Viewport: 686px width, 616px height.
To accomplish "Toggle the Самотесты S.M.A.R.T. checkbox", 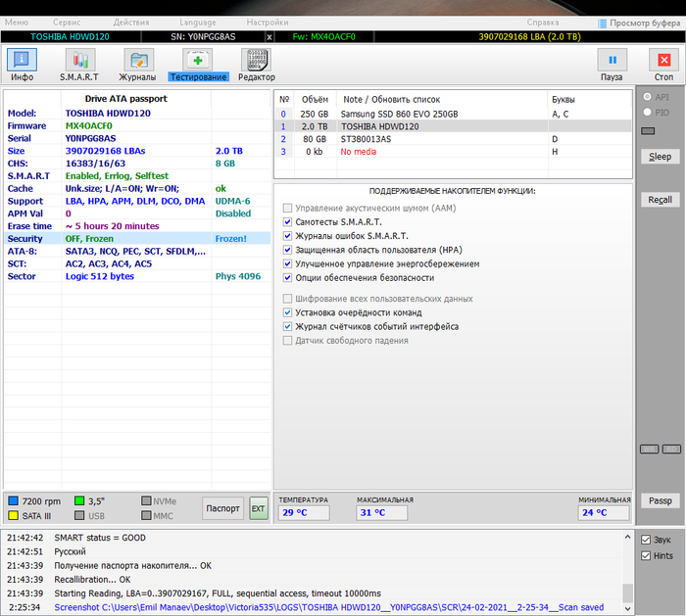I will point(287,222).
